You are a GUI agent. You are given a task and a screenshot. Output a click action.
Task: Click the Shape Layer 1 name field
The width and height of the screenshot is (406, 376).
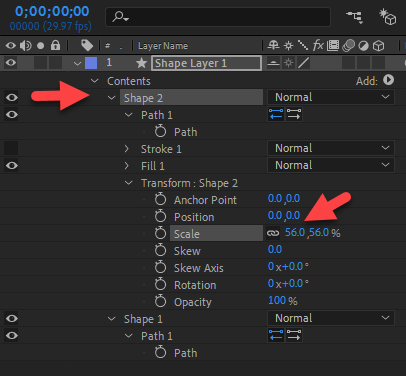[x=206, y=63]
